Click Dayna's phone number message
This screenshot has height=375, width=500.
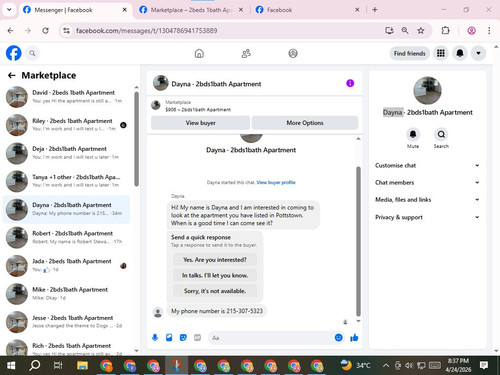click(x=217, y=311)
